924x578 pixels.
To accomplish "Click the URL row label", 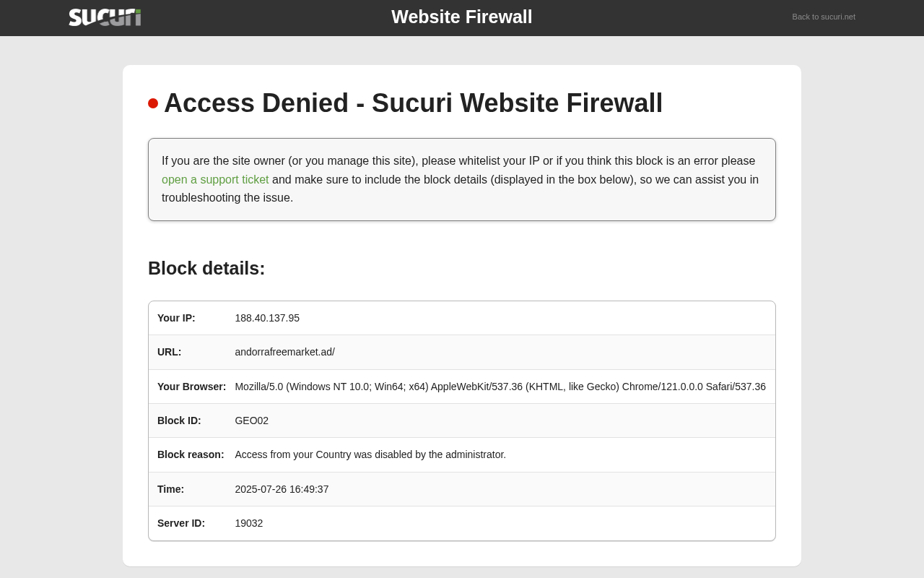I will (169, 352).
